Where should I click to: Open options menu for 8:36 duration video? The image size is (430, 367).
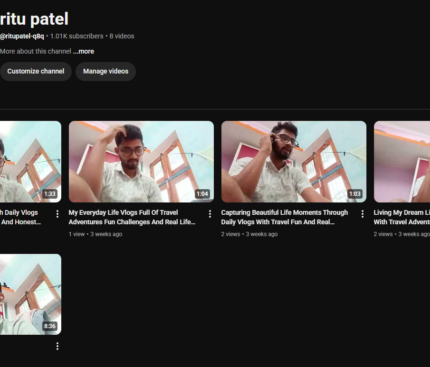57,346
